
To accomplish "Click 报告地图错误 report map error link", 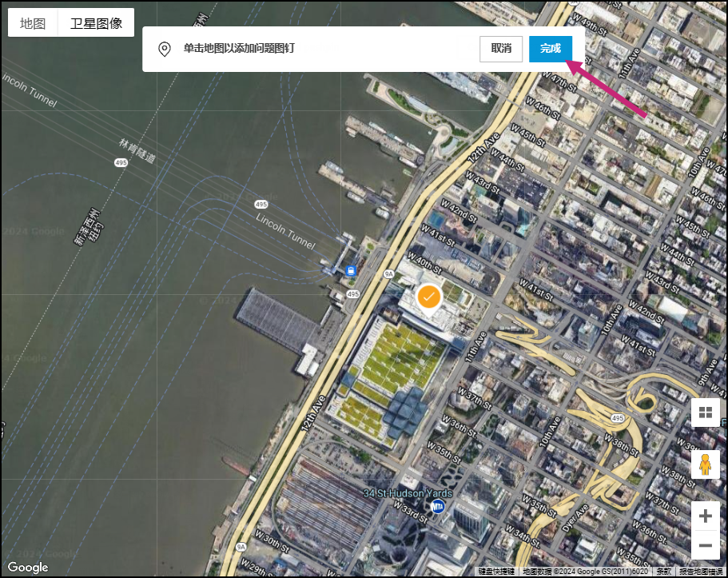I will coord(701,572).
